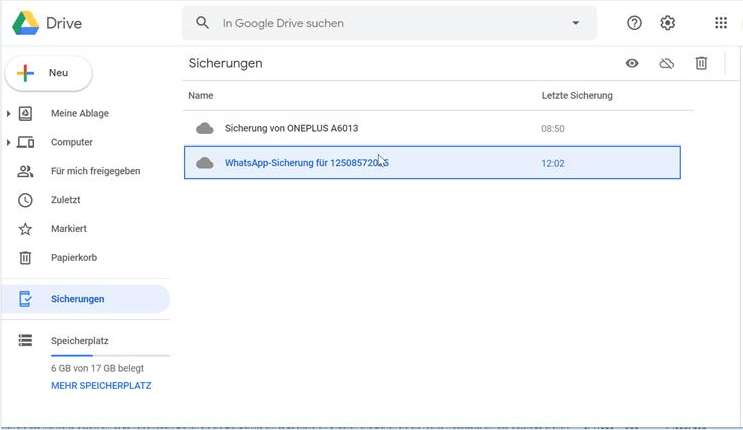Click the MEHR SPEICHERPLATZ link

pos(101,385)
